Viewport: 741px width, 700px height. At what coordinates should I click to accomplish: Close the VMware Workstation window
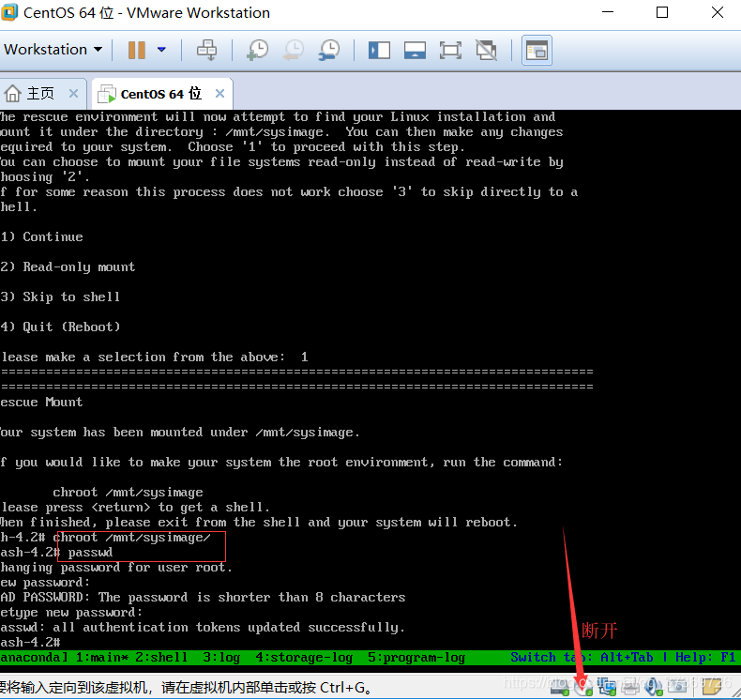click(718, 12)
